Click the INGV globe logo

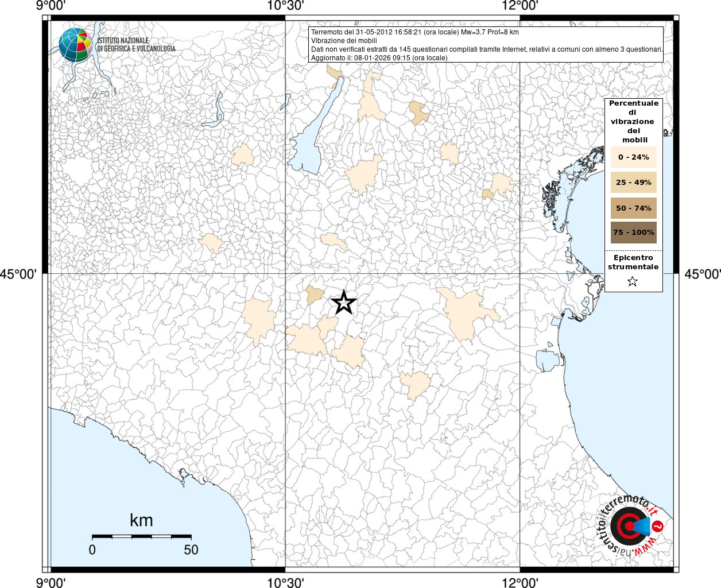click(76, 45)
